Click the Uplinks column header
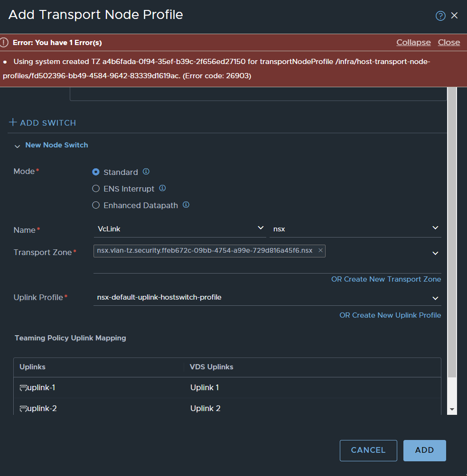 point(33,367)
